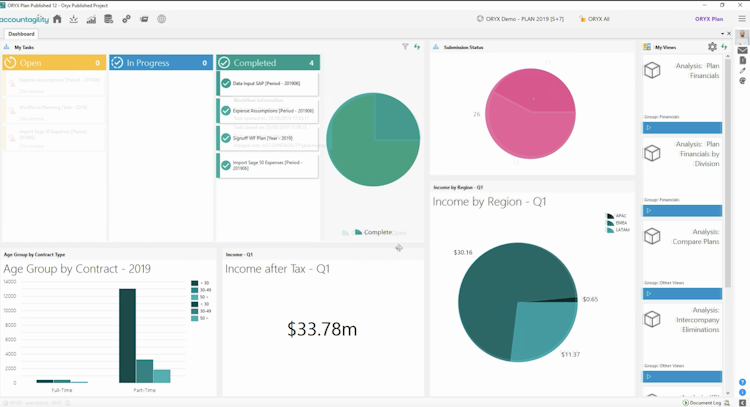Image resolution: width=750 pixels, height=407 pixels.
Task: Click the Income by Region - Q1 title
Action: coord(489,202)
